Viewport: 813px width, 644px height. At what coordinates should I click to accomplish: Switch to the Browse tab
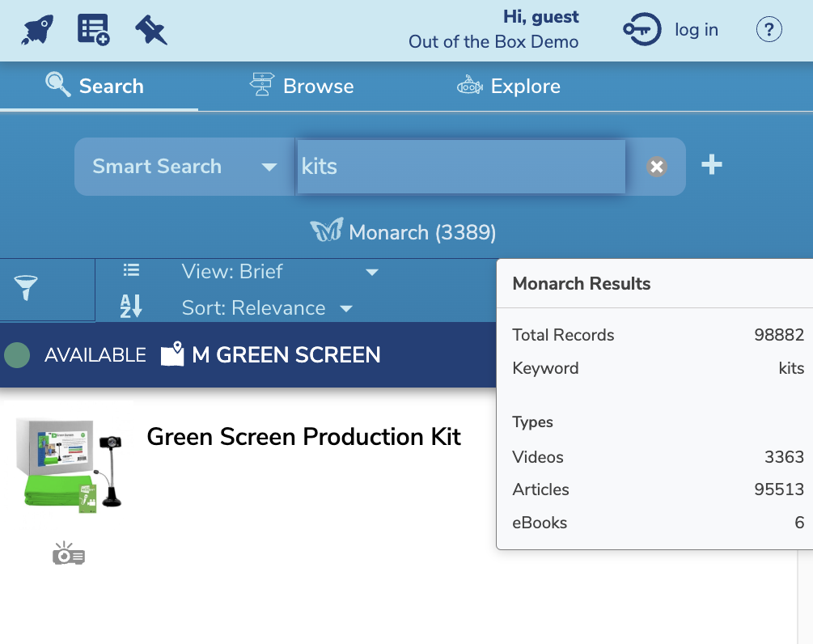pos(302,86)
